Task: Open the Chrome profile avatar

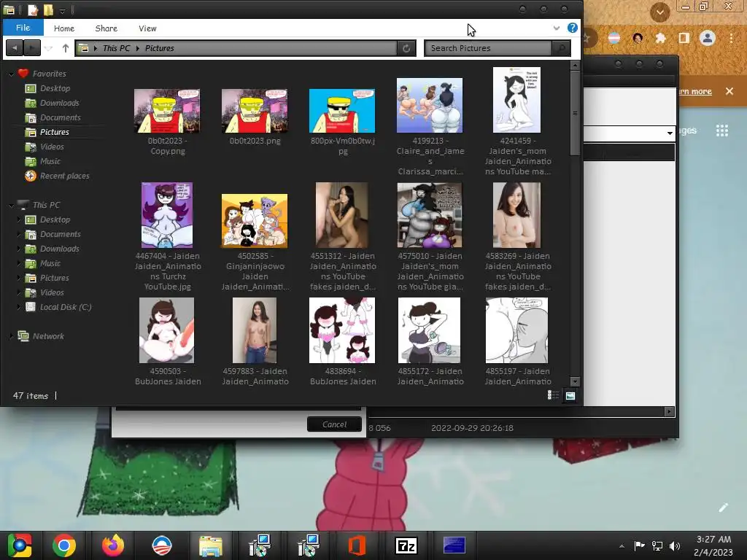Action: (708, 38)
